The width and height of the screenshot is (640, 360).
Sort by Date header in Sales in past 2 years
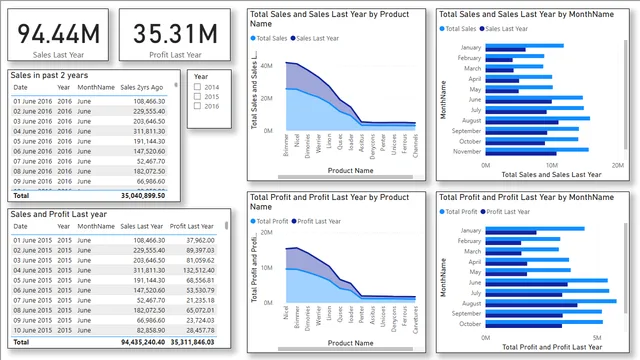point(20,87)
